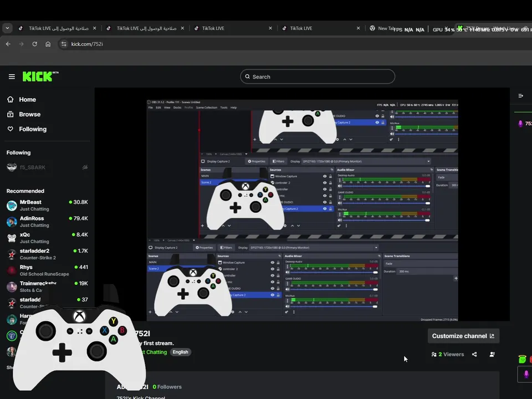
Task: Click Edit in the streamed OBS menu
Action: click(158, 108)
